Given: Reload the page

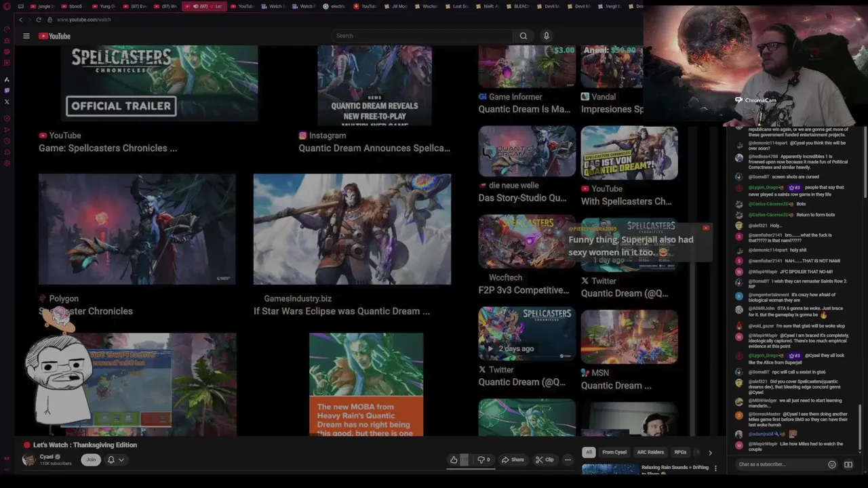Looking at the screenshot, I should click(39, 20).
